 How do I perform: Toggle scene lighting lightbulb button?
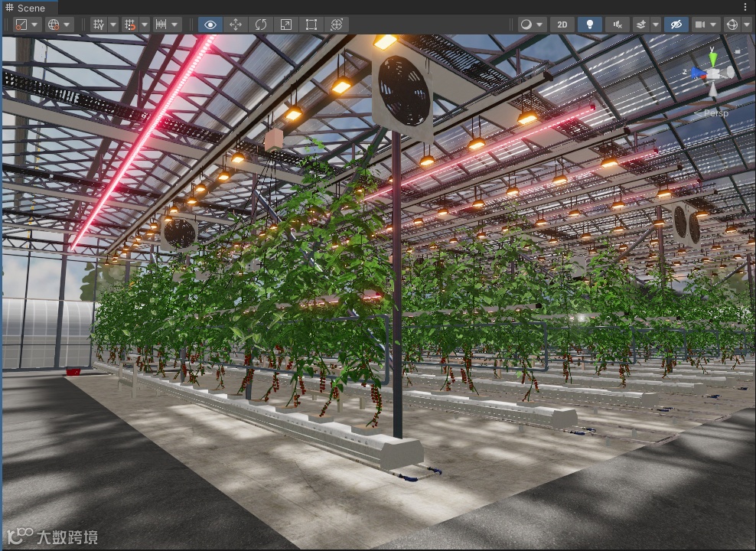click(x=589, y=24)
